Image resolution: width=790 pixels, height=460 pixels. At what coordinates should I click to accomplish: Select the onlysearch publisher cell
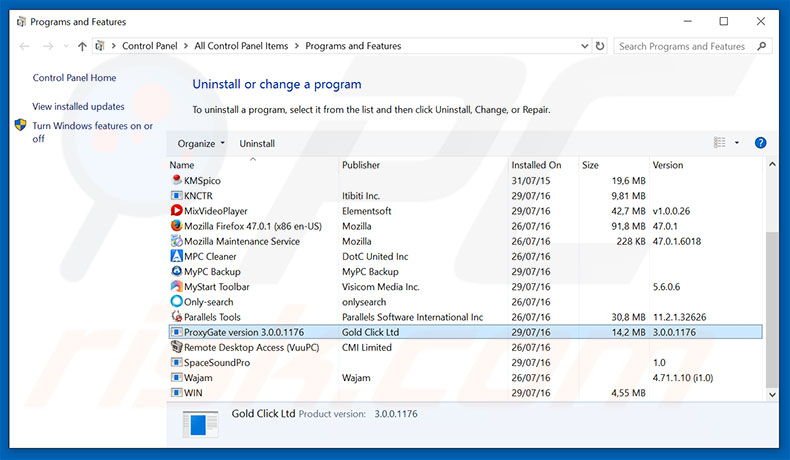[364, 301]
